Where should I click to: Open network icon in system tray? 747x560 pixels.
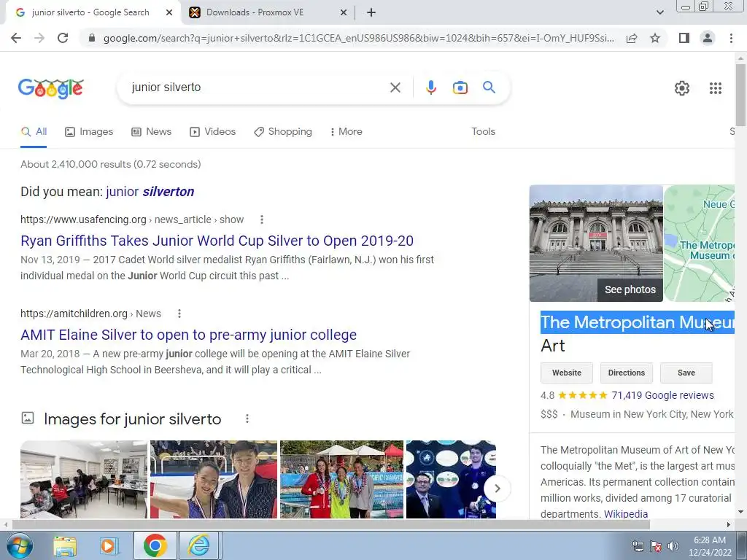[x=638, y=546]
